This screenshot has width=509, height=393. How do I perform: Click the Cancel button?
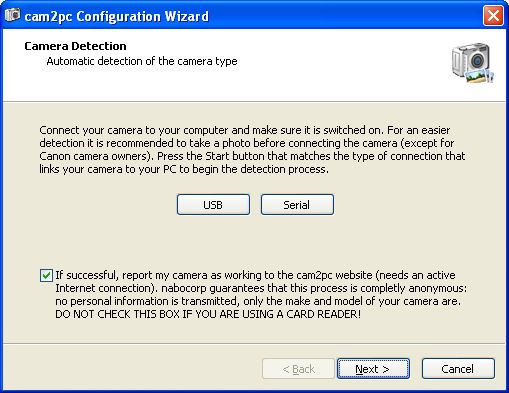coord(458,369)
